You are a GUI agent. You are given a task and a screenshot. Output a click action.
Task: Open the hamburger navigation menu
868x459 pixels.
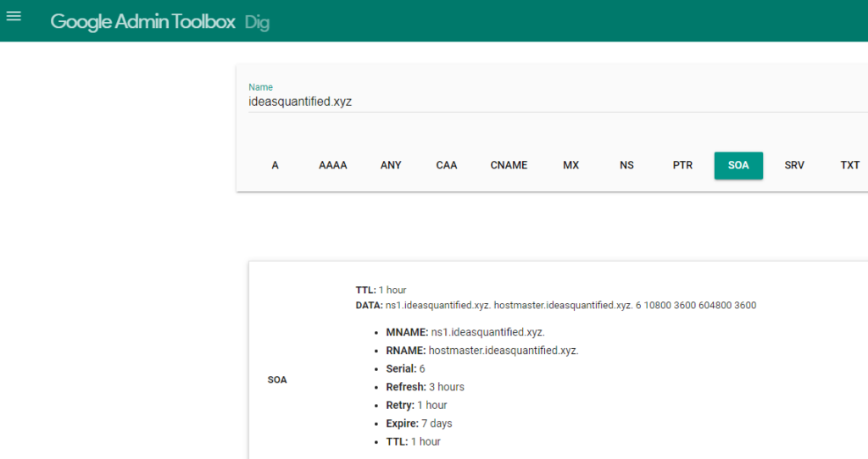tap(14, 16)
